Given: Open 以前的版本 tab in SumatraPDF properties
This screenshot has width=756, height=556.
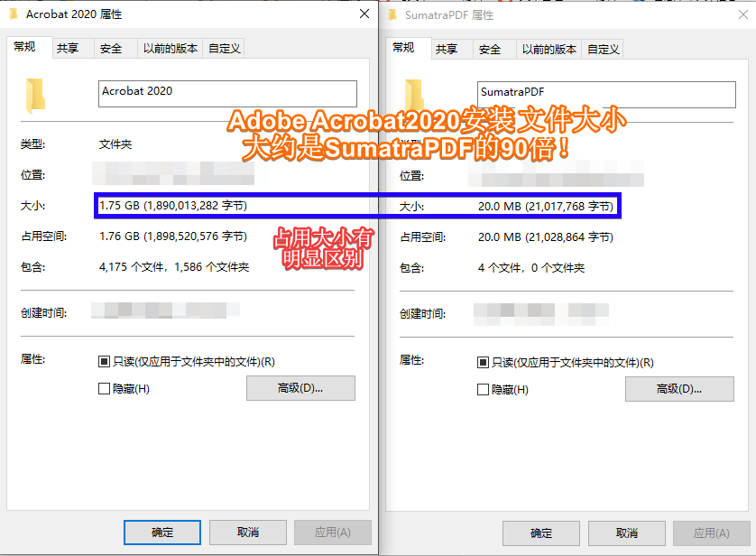Looking at the screenshot, I should pos(549,49).
